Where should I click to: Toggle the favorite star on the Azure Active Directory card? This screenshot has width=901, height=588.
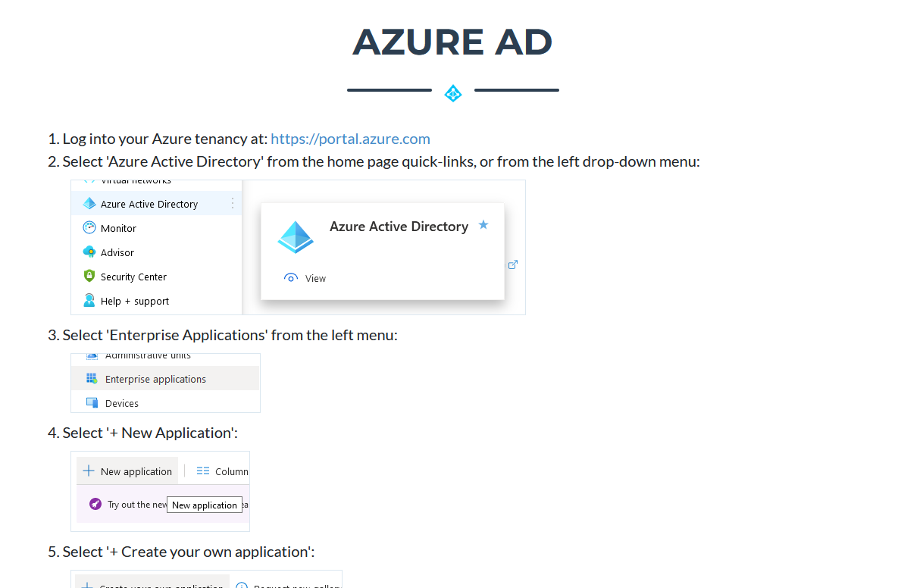pos(483,225)
